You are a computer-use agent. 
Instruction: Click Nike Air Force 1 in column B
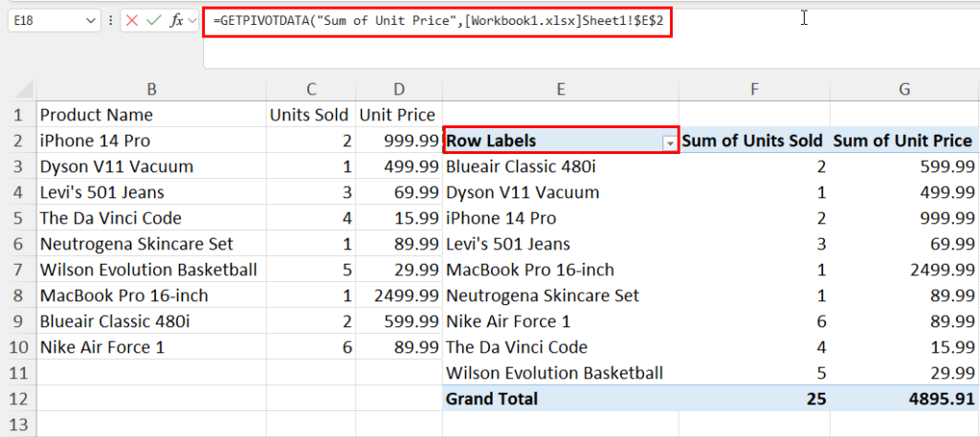coord(151,347)
